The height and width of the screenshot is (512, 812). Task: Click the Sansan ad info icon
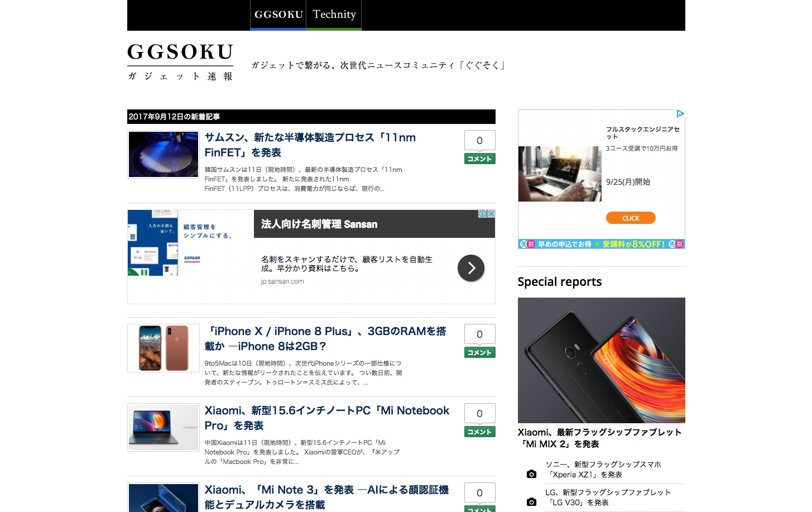click(482, 214)
